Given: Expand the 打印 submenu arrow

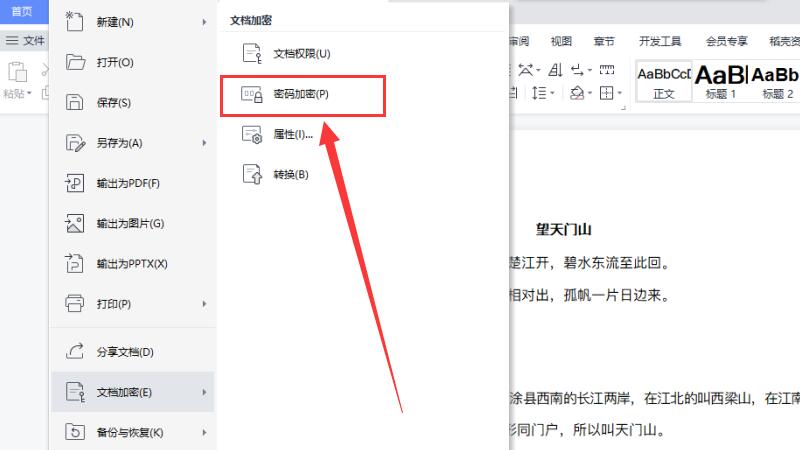Looking at the screenshot, I should [204, 303].
